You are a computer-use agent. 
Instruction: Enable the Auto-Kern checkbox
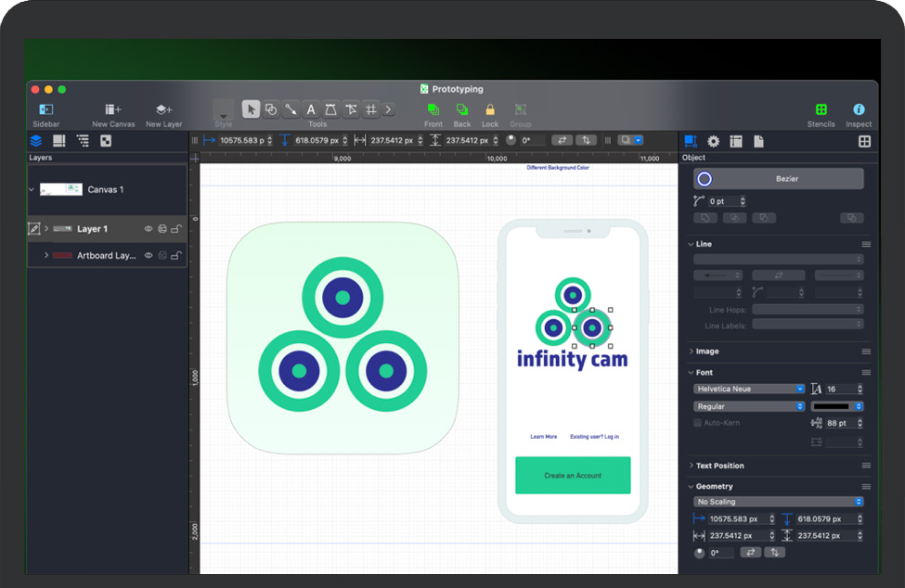[x=698, y=423]
